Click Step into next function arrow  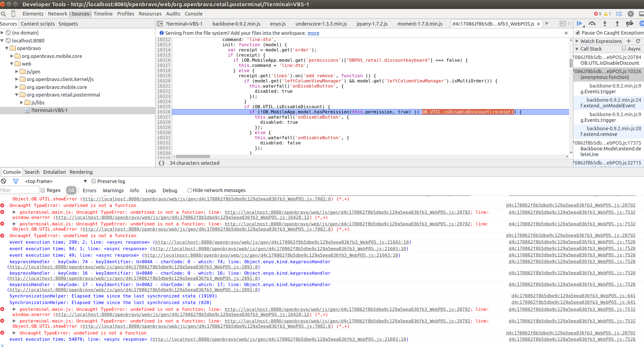click(x=605, y=24)
